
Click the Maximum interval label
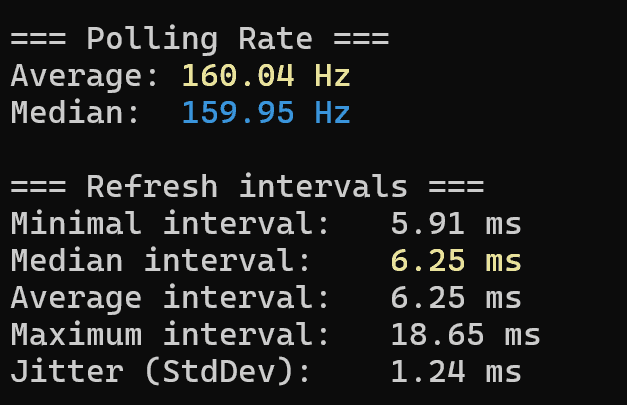pos(170,335)
